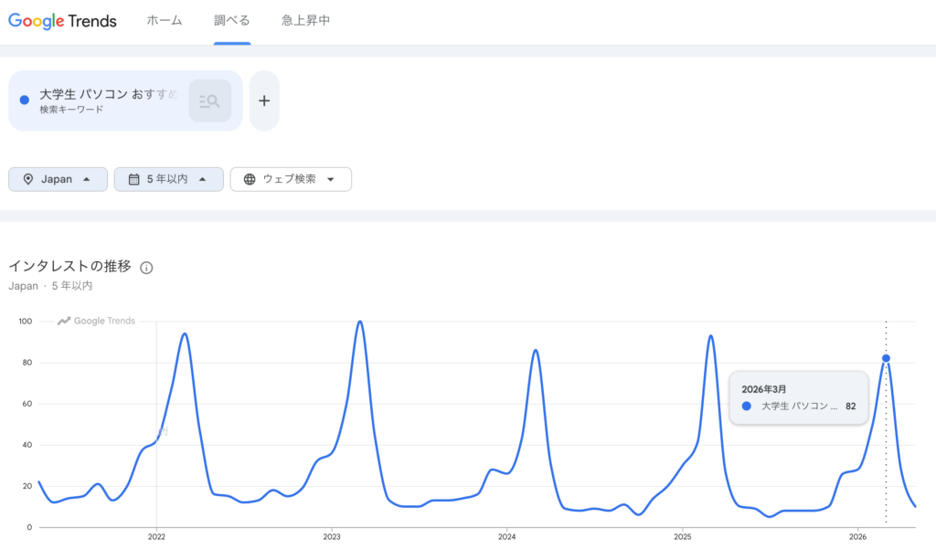The height and width of the screenshot is (560, 936).
Task: Click the 2024 x-axis label
Action: [506, 537]
